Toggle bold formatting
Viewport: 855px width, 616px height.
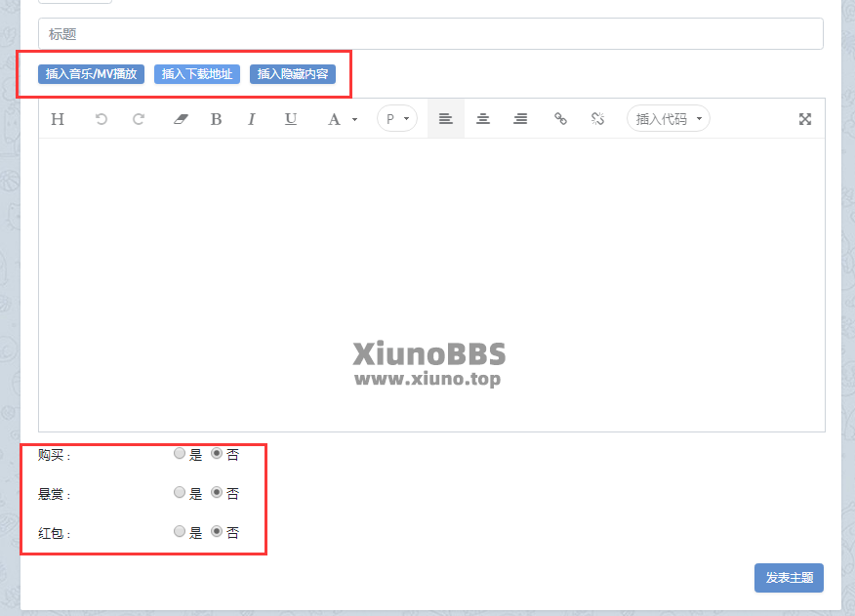pos(216,119)
